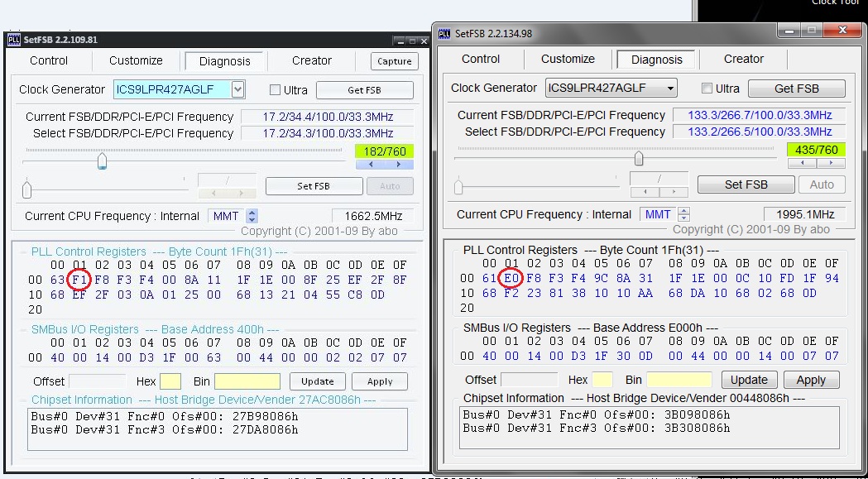The height and width of the screenshot is (479, 868).
Task: Click Select frequency 133.2/266.5/100.0/33.3MHz value
Action: (x=760, y=132)
